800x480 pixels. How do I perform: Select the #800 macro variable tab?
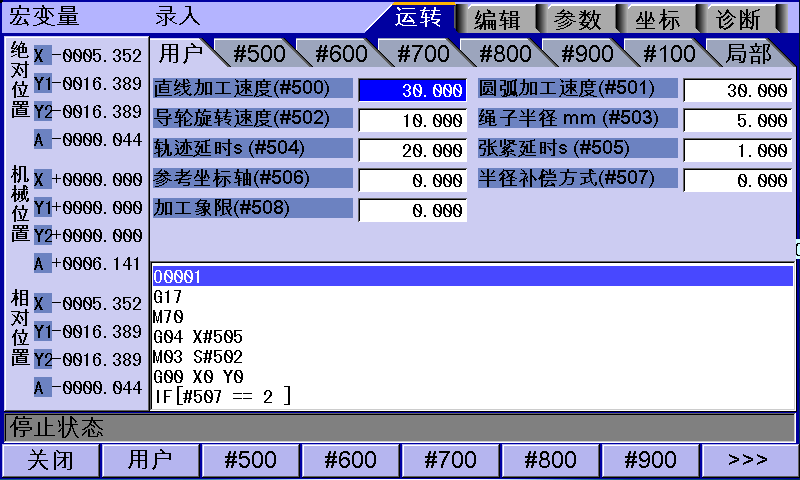click(x=505, y=54)
